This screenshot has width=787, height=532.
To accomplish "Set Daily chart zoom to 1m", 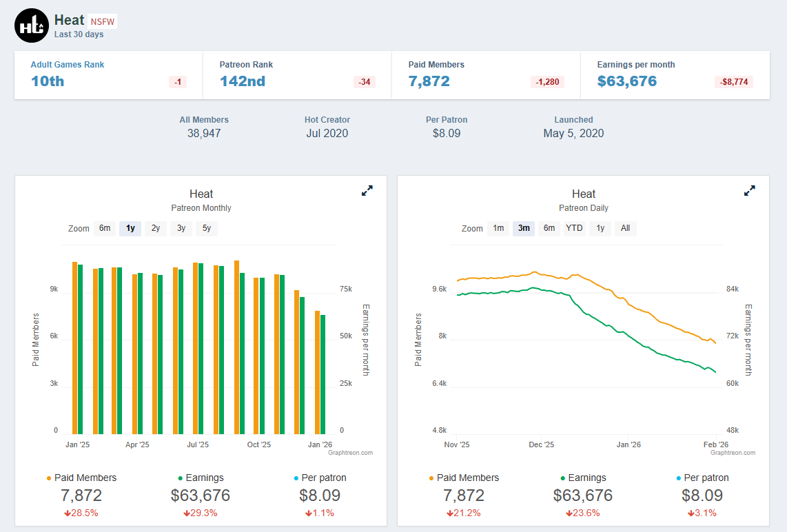I will (498, 228).
